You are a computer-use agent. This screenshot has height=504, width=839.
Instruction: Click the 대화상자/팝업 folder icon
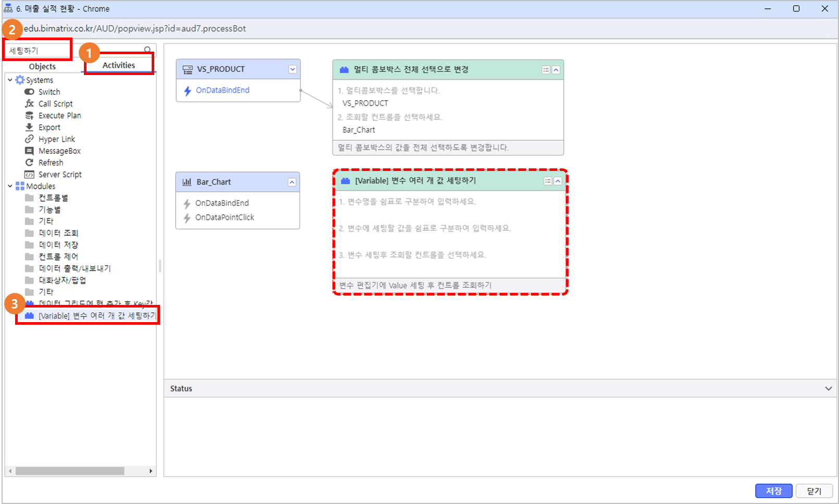point(29,280)
